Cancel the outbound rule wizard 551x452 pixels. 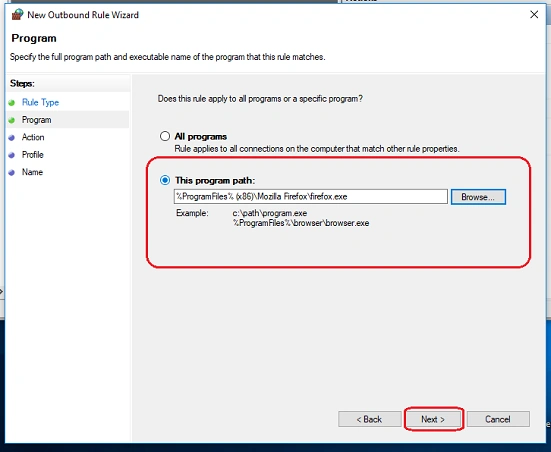(498, 419)
